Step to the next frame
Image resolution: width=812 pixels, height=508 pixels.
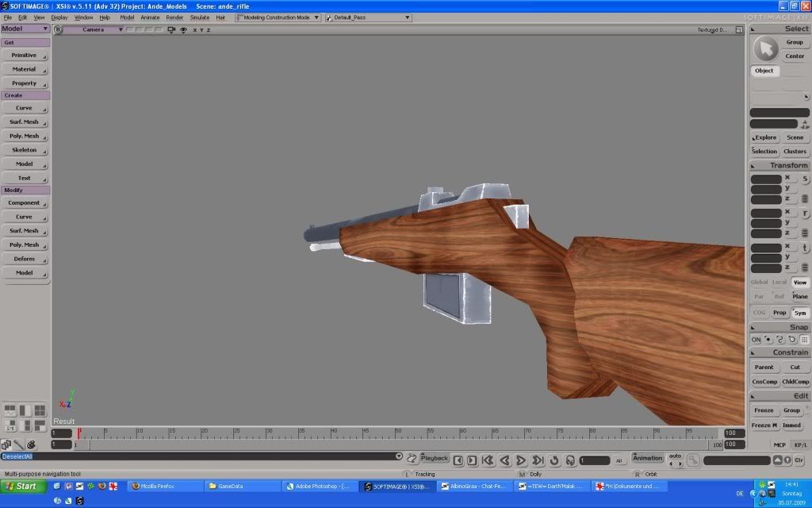pyautogui.click(x=472, y=460)
